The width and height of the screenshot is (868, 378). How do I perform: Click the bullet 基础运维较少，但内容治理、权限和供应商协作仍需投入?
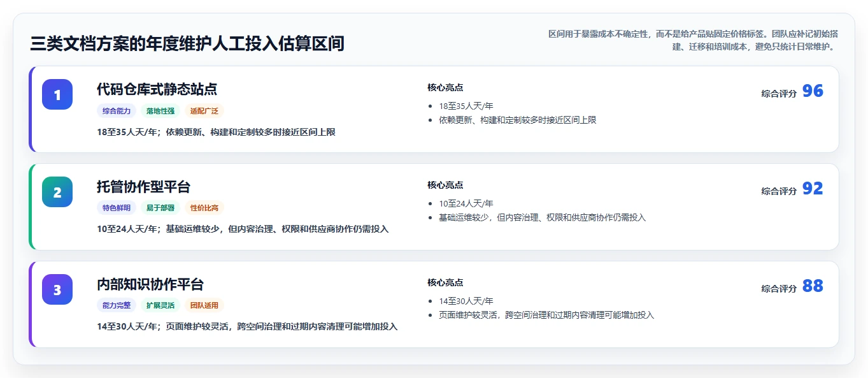(542, 217)
